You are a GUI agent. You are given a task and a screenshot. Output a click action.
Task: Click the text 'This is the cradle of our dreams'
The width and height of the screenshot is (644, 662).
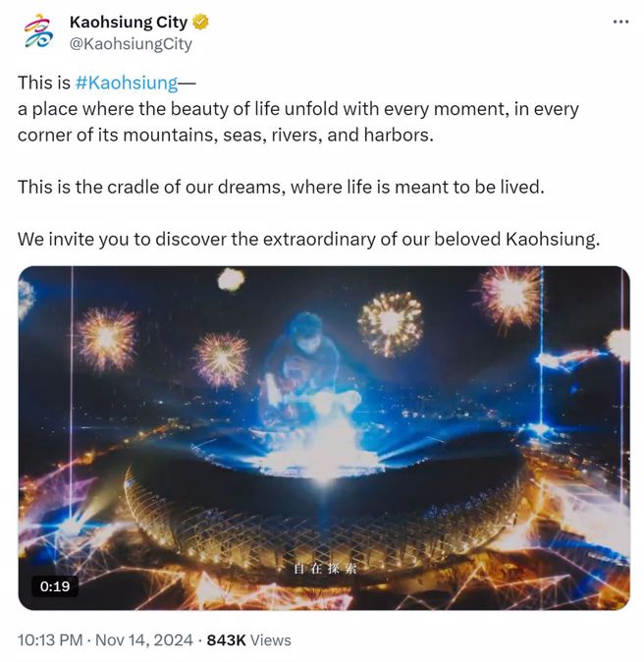[x=147, y=187]
